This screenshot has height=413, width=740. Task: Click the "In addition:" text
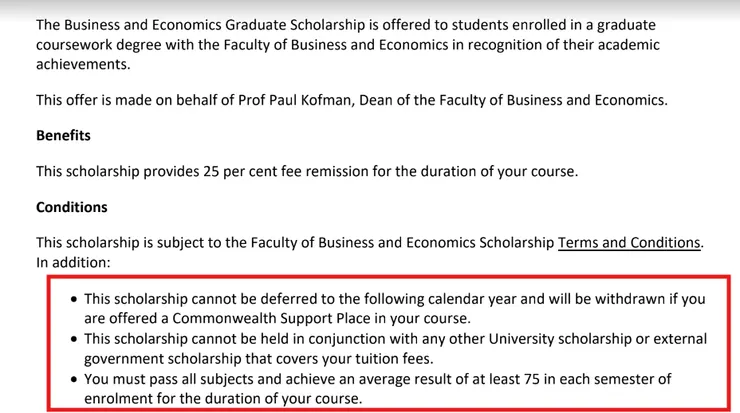click(x=73, y=262)
